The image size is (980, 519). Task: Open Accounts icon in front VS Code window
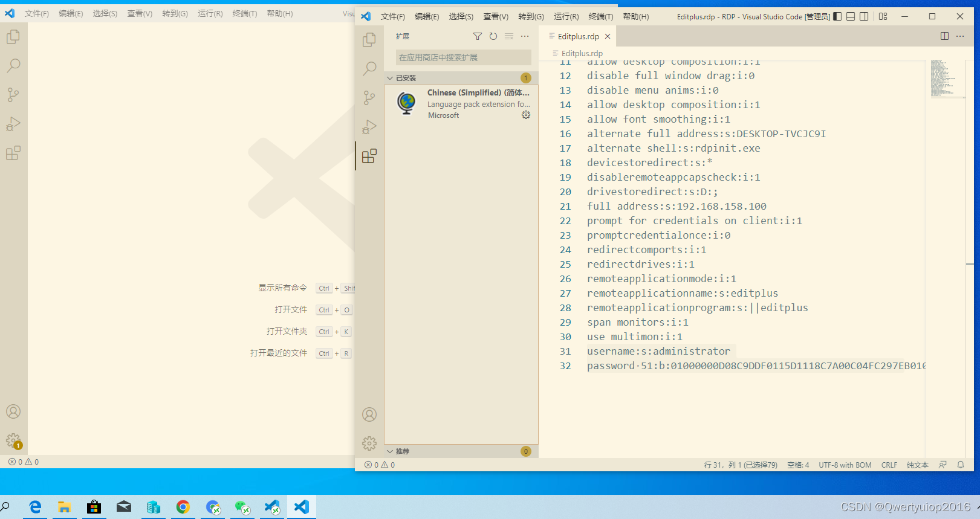point(369,414)
